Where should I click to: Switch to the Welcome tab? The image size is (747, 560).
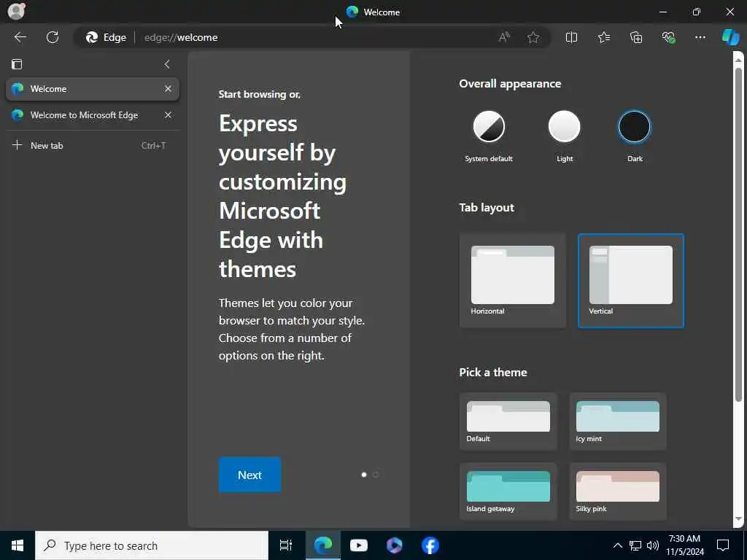(x=93, y=89)
